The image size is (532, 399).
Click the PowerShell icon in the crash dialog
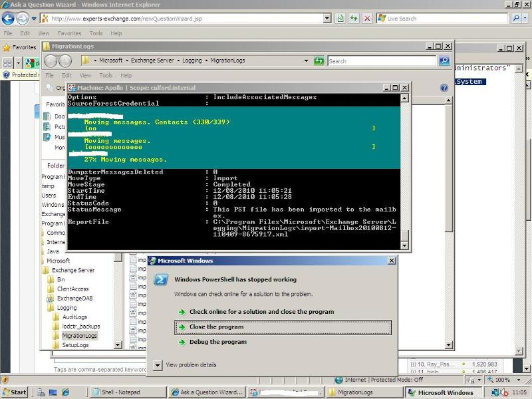coord(162,279)
